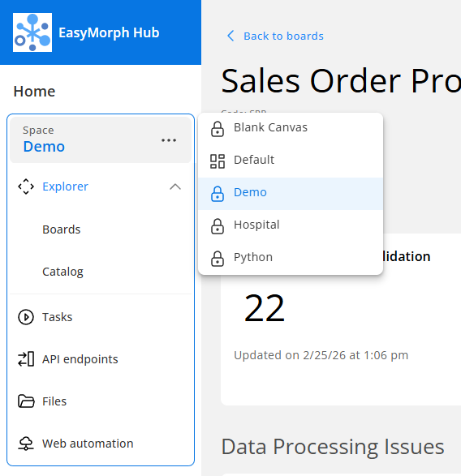Open the API endpoints page

[x=80, y=359]
